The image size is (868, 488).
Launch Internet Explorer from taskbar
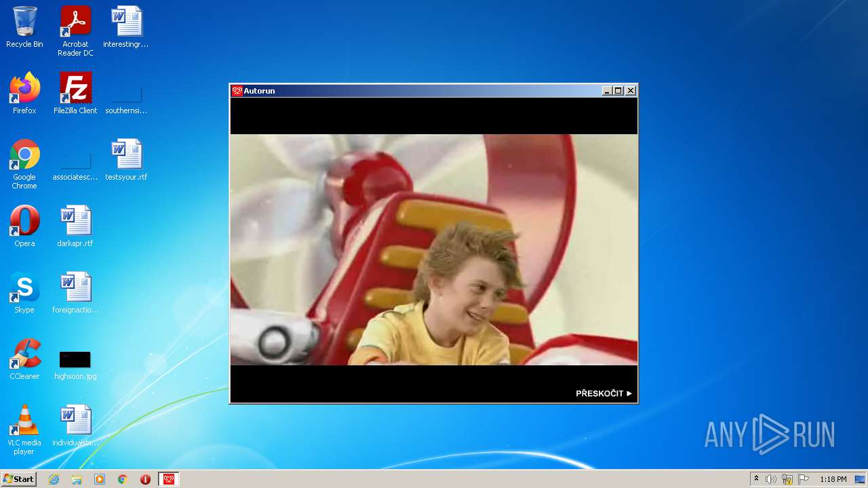click(54, 479)
